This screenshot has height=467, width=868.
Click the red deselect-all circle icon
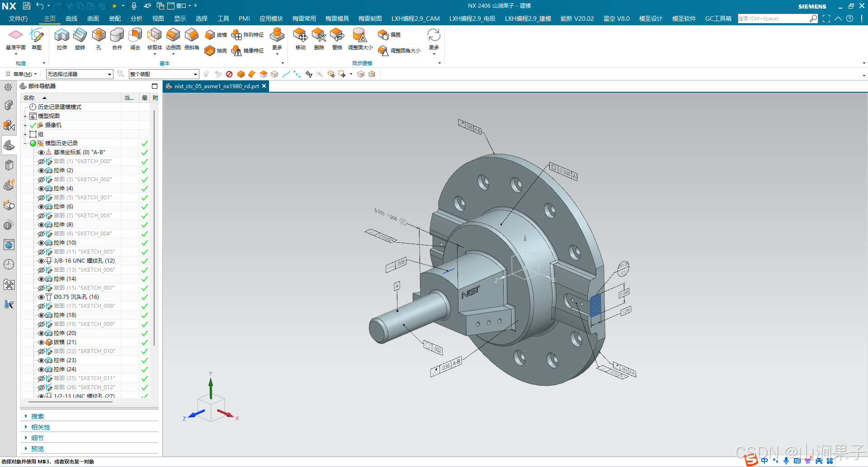pos(229,74)
